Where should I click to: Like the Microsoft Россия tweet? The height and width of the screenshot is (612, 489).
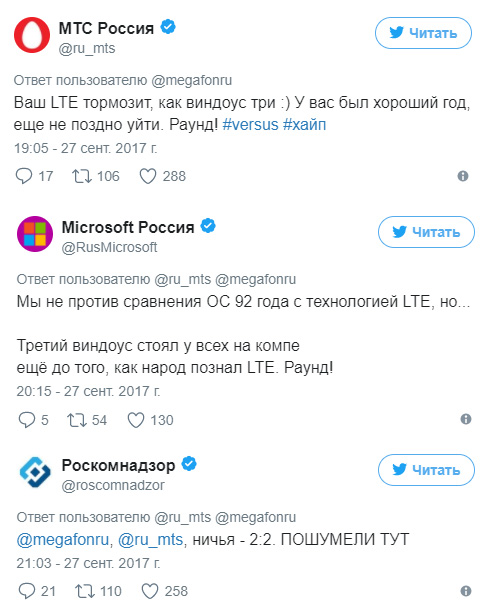[x=136, y=420]
